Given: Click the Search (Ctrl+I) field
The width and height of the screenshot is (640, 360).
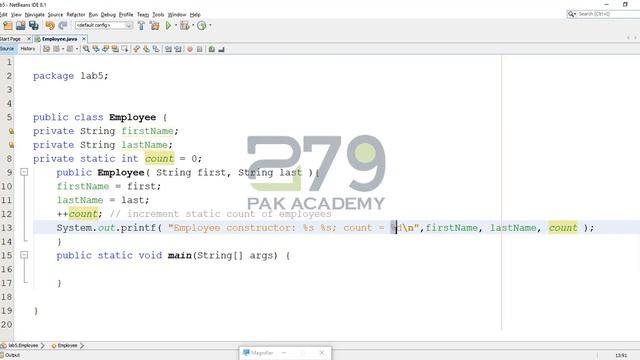Looking at the screenshot, I should pyautogui.click(x=608, y=14).
